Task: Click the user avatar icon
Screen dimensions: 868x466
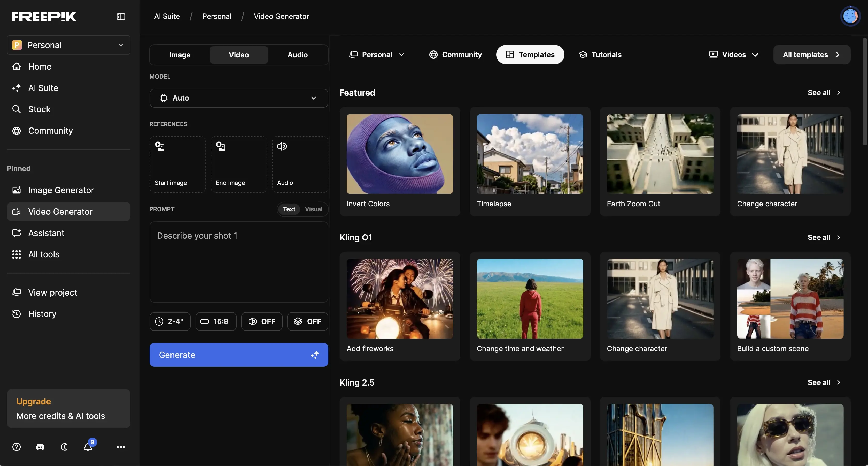Action: point(850,16)
